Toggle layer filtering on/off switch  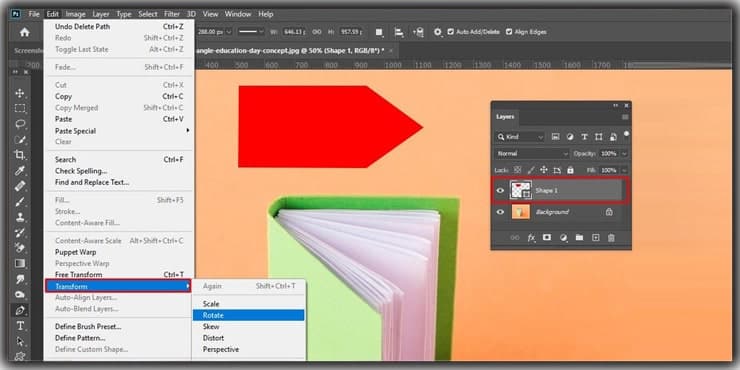626,135
